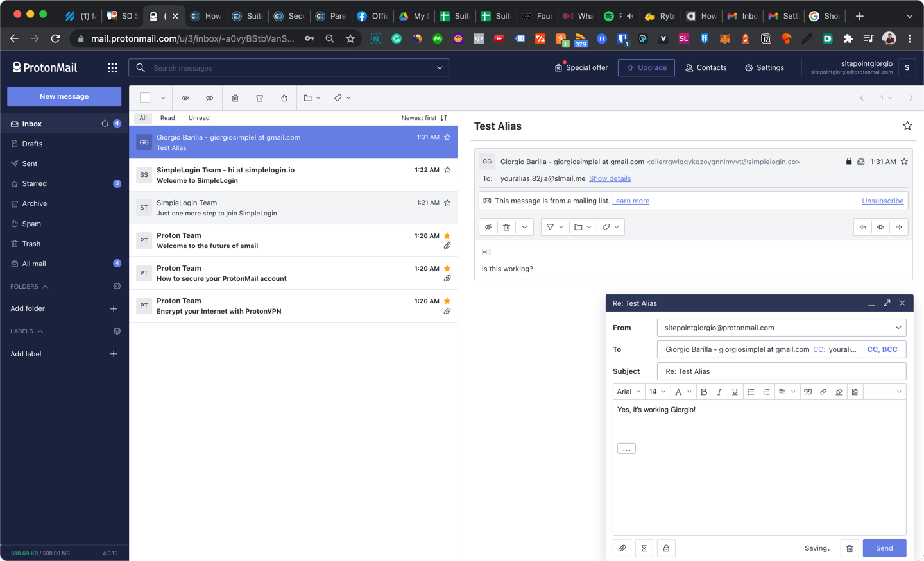Open the font color picker

[x=683, y=392]
